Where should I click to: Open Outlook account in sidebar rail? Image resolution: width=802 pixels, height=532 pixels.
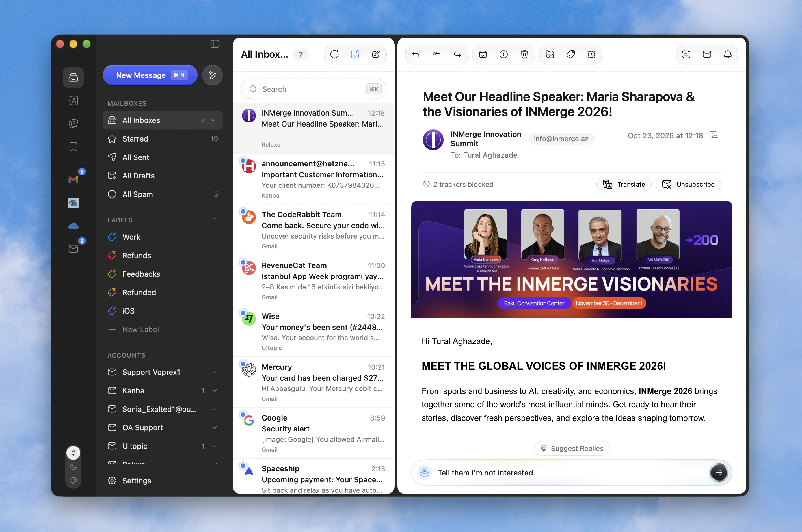73,202
